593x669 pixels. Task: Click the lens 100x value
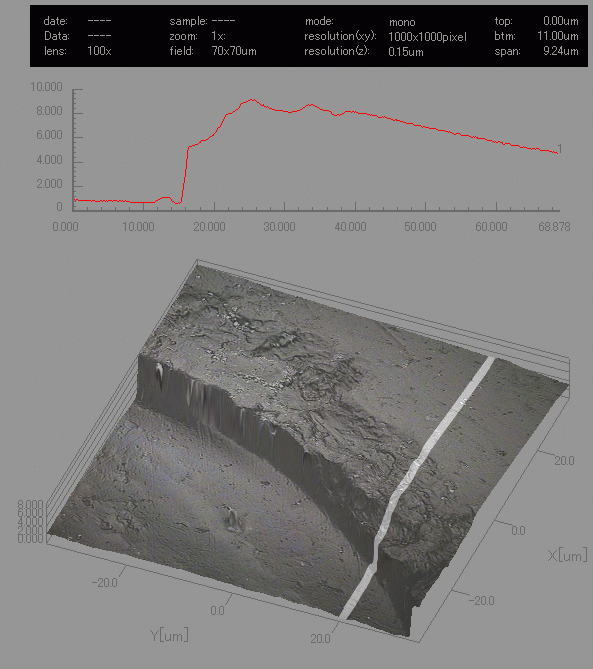click(x=99, y=51)
